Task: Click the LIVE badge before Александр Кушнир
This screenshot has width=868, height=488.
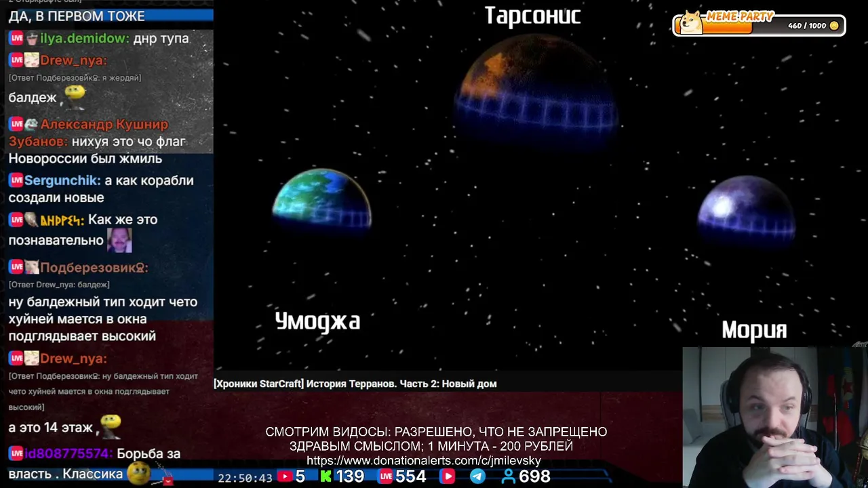Action: pos(16,125)
